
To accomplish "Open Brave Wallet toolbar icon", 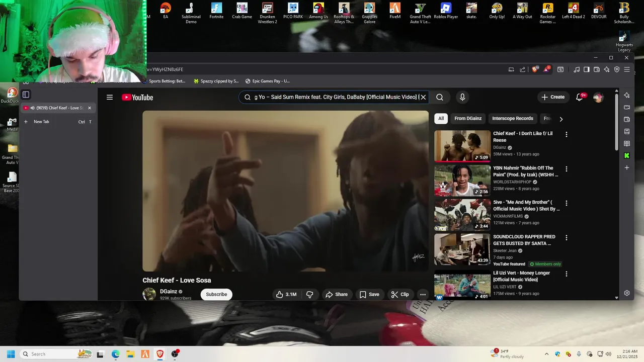I will (x=597, y=69).
